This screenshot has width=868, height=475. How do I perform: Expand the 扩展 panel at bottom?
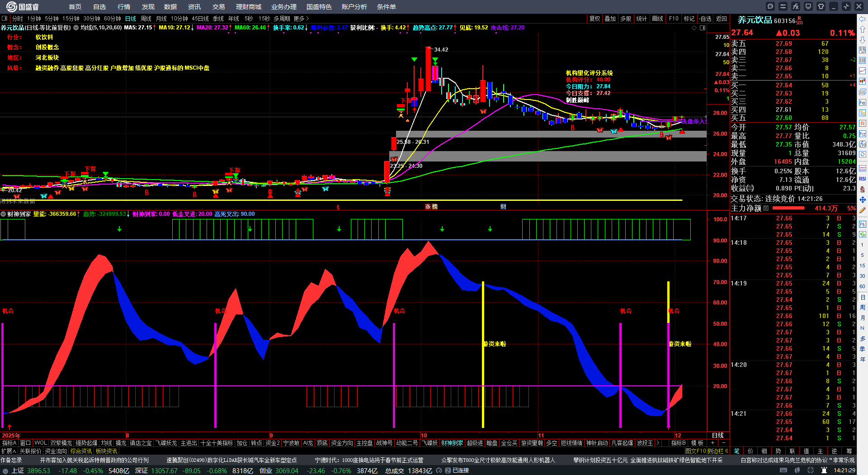(x=9, y=451)
